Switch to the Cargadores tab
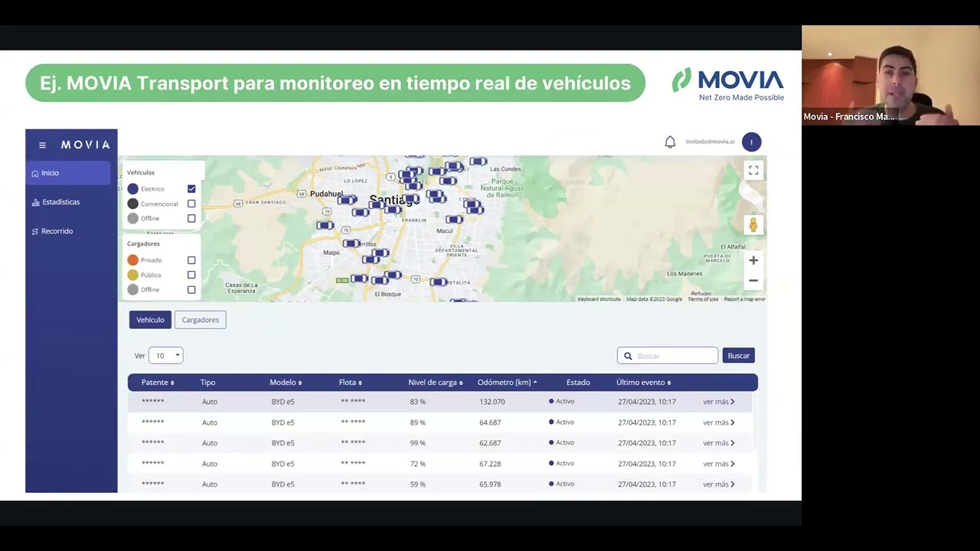The image size is (980, 551). click(x=200, y=320)
